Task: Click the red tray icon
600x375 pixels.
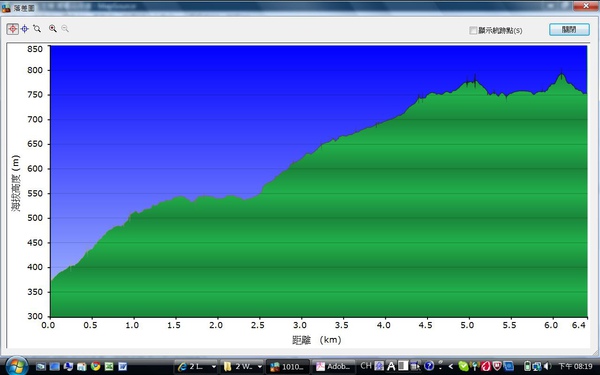Action: [486, 366]
